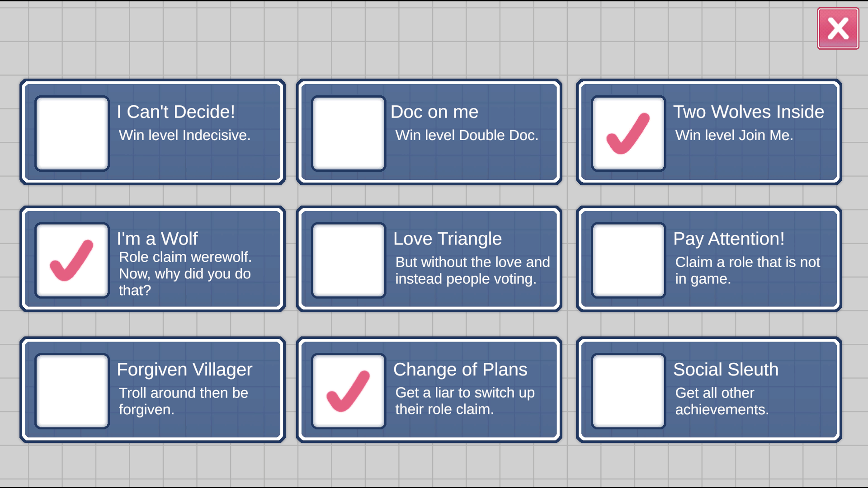The image size is (868, 488).
Task: Uncheck the I'm a Wolf achievement
Action: click(x=72, y=260)
